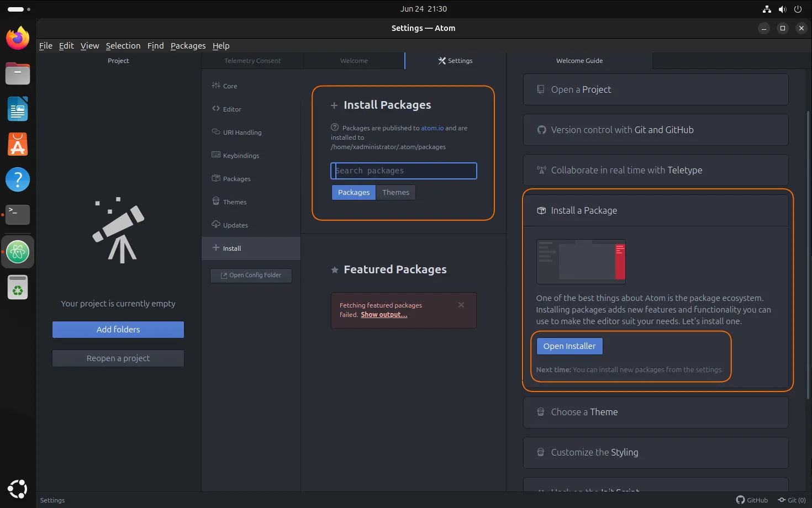812x508 pixels.
Task: Open system volume indicator
Action: [782, 9]
